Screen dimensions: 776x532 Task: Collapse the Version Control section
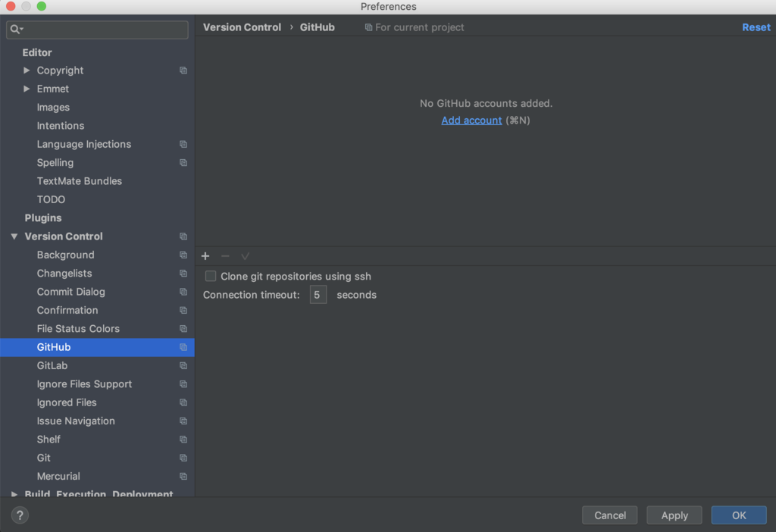14,236
